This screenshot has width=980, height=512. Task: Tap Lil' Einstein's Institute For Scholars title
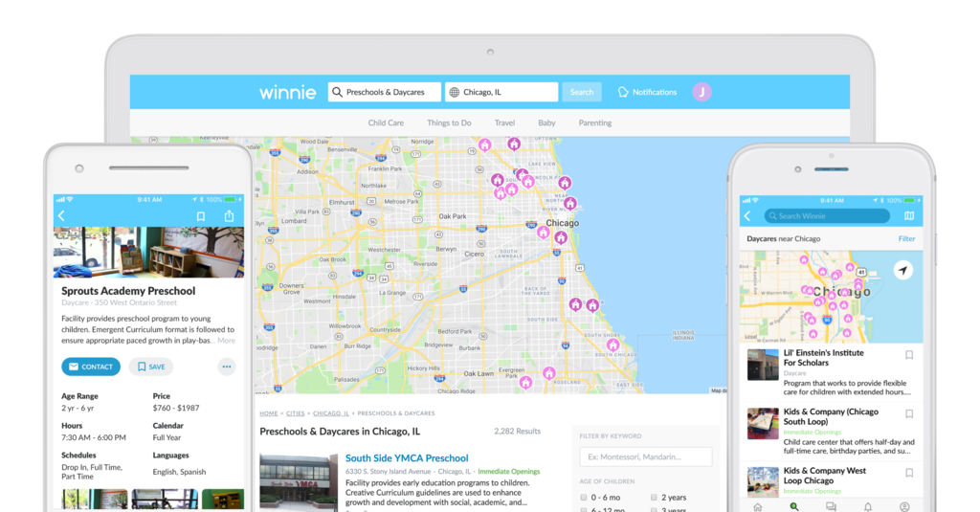[824, 358]
